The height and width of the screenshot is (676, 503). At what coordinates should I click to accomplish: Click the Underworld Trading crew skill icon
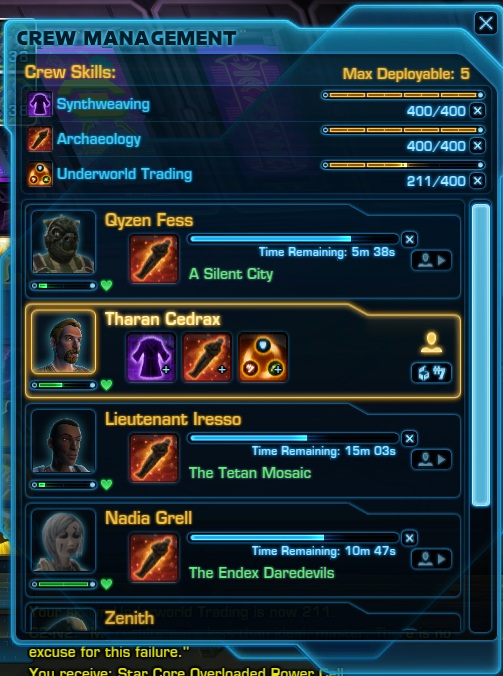pyautogui.click(x=40, y=174)
